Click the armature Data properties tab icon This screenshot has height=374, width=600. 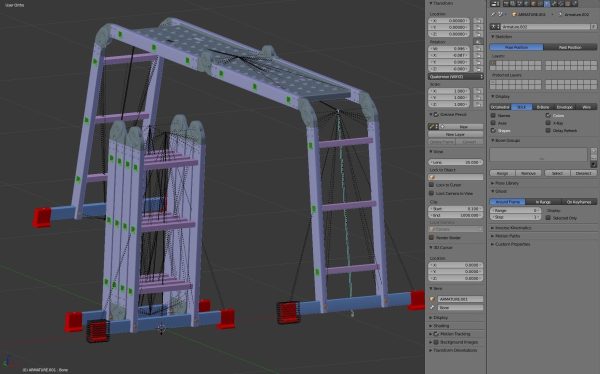tap(547, 4)
